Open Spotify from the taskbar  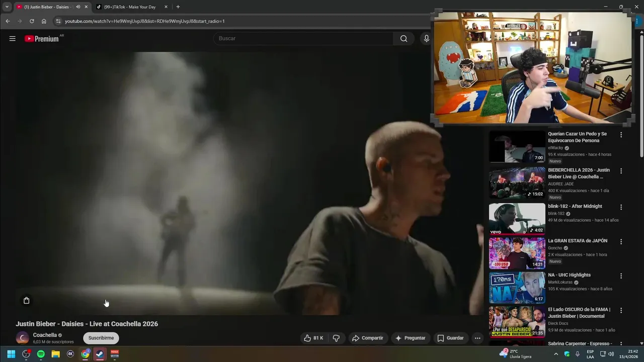coord(41,354)
